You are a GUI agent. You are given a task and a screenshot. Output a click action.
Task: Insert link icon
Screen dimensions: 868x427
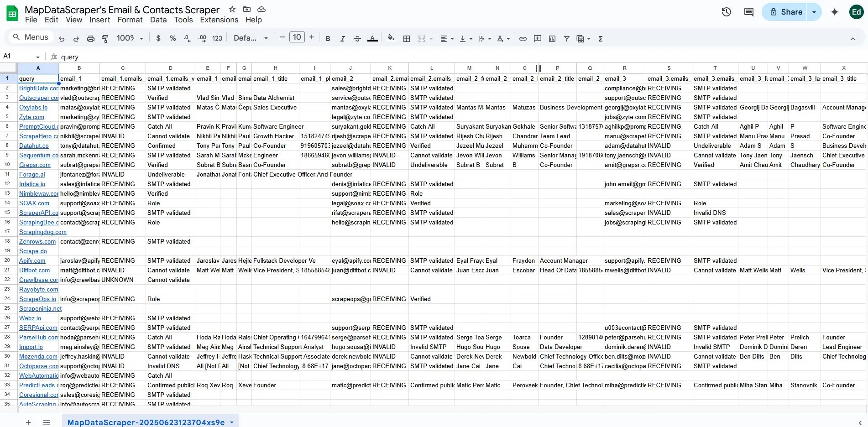coord(523,39)
